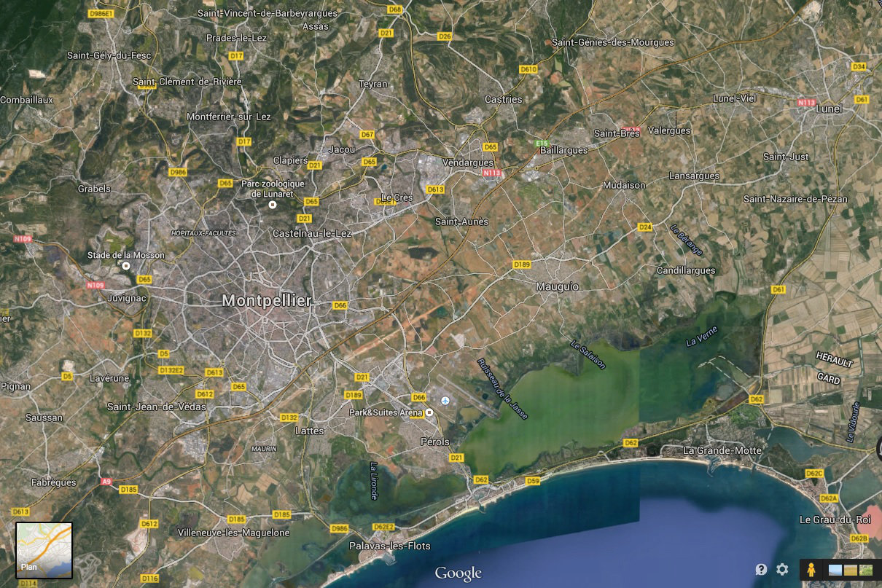882x588 pixels.
Task: Click the Park&Suites Arena marker
Action: pyautogui.click(x=429, y=412)
